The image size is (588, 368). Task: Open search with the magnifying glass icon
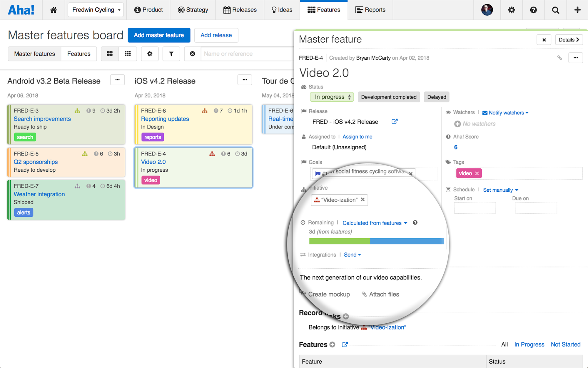pos(555,10)
